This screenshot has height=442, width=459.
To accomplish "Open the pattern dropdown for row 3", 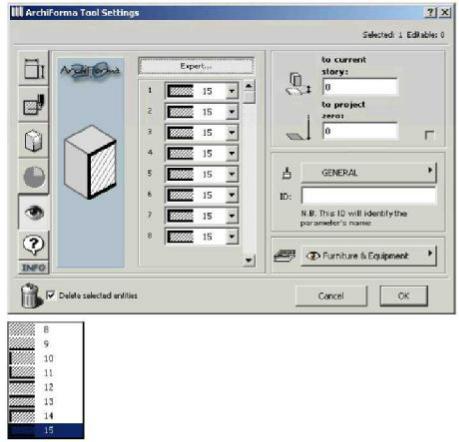I will 232,132.
